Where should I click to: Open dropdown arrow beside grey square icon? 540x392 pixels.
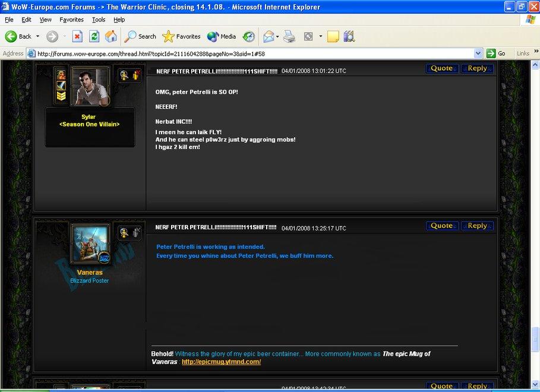[321, 36]
